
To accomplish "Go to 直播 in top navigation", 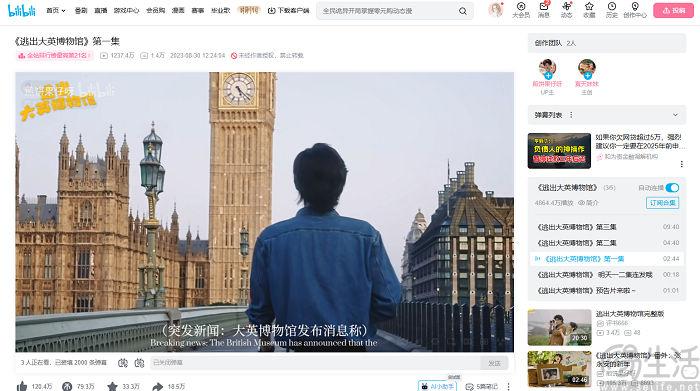I will click(100, 10).
